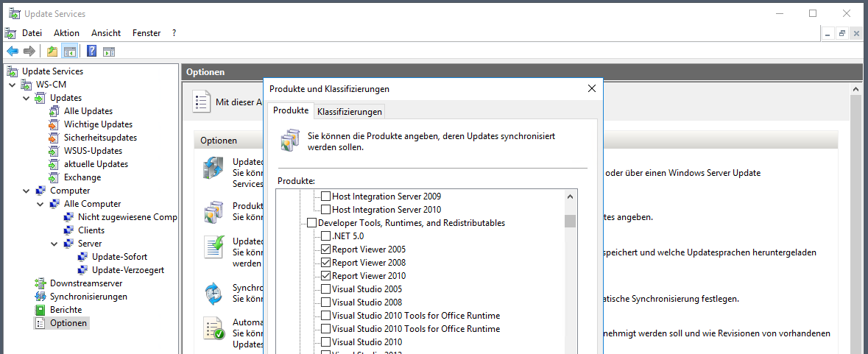This screenshot has width=868, height=354.
Task: Open the Synchronisierungen node icon
Action: point(40,297)
